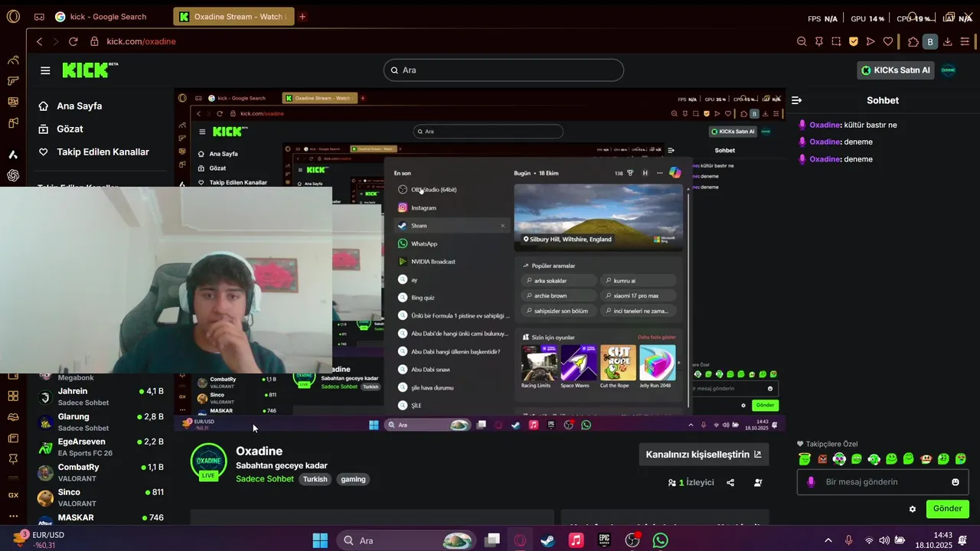The image size is (980, 551).
Task: Open Jahrein channel in sidebar list
Action: tap(101, 396)
